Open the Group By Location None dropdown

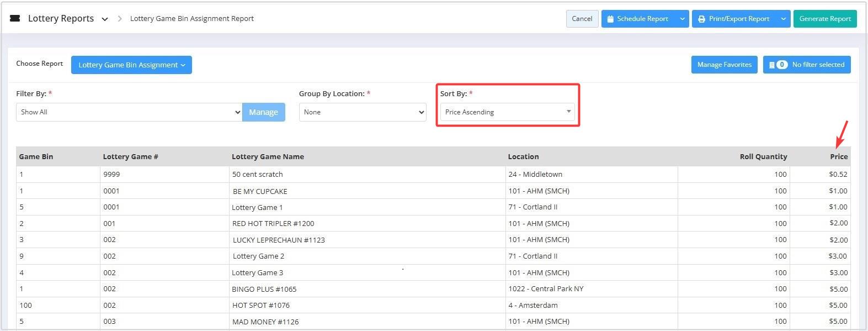click(363, 112)
